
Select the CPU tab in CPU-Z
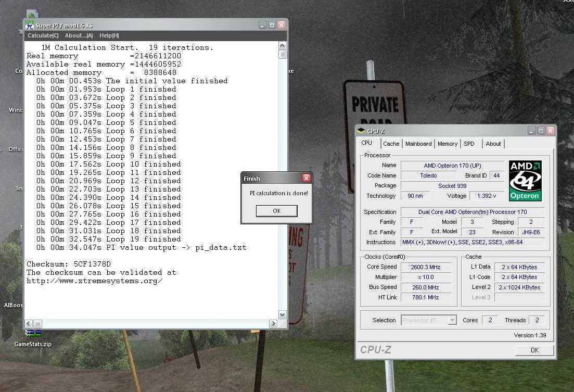coord(367,143)
